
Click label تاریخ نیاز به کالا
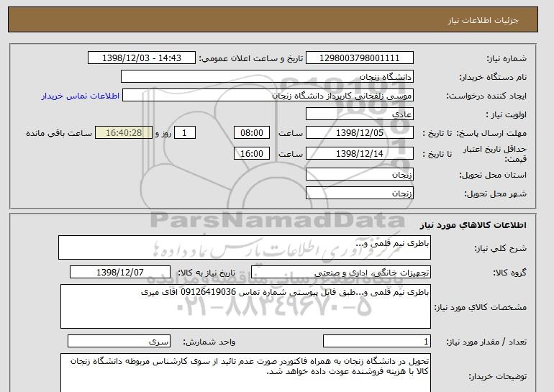[206, 273]
